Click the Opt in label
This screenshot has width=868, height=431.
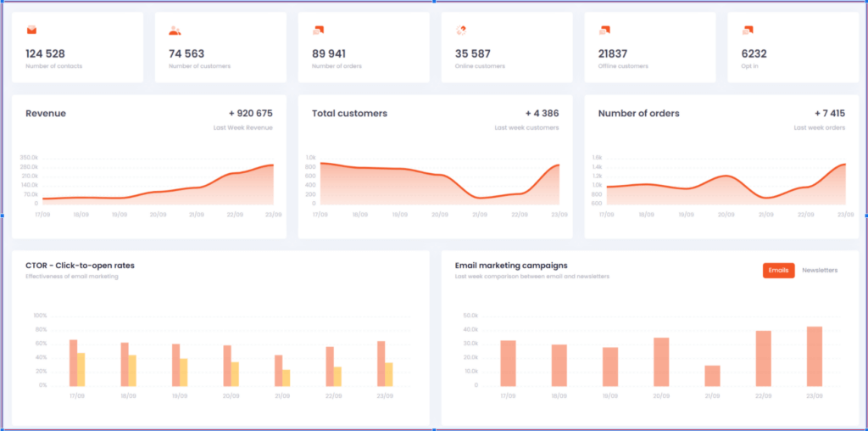coord(749,66)
